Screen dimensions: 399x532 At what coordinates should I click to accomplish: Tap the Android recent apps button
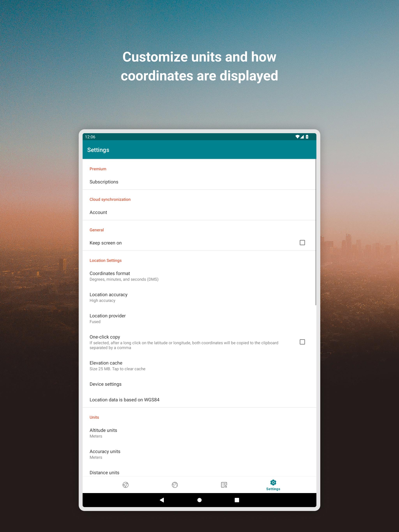tap(237, 500)
